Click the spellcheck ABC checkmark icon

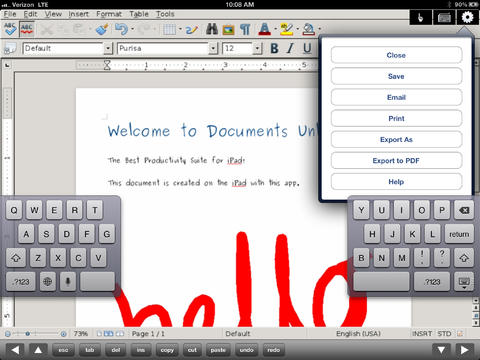tap(10, 29)
